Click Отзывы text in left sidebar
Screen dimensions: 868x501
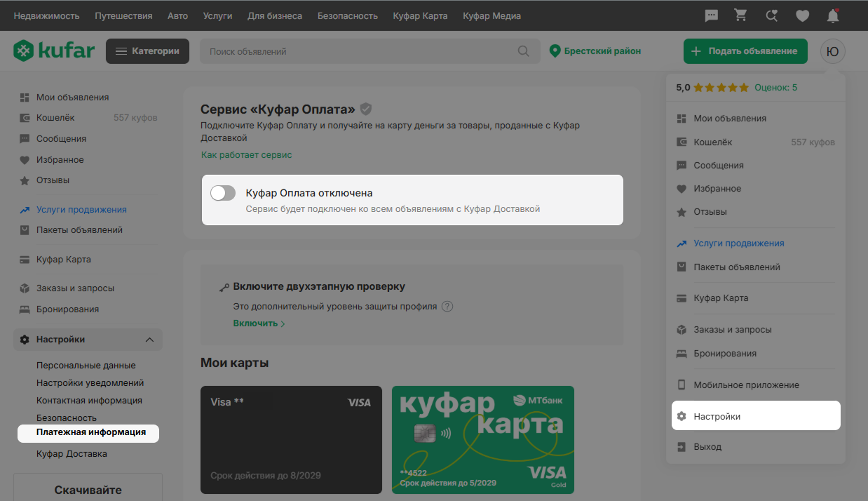[53, 180]
